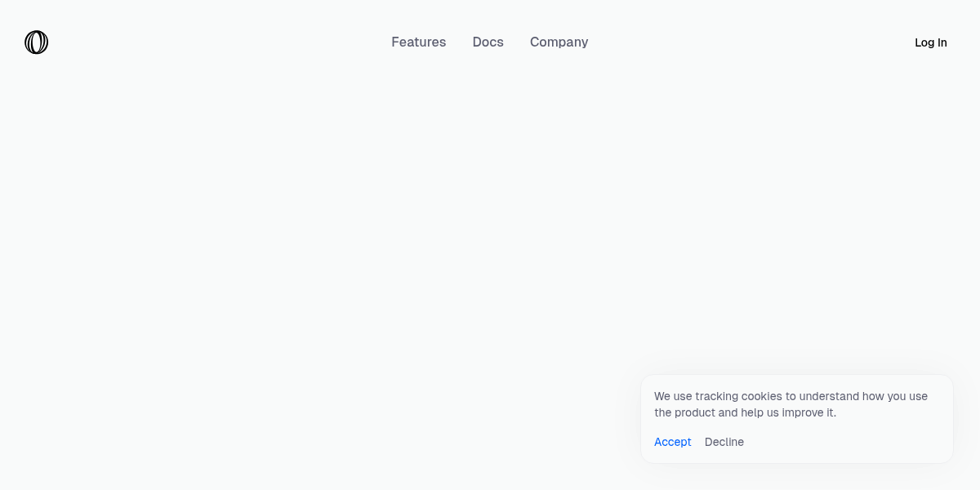Click the Log in button

point(930,42)
